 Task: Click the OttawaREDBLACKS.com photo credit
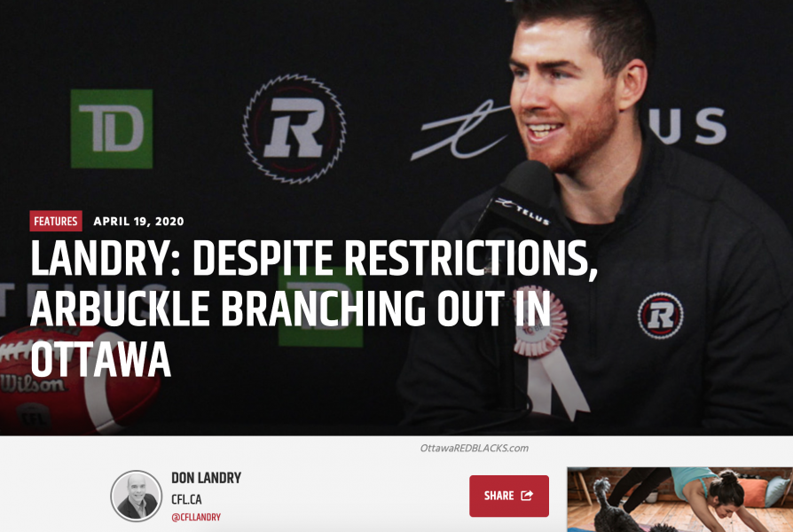pos(474,448)
